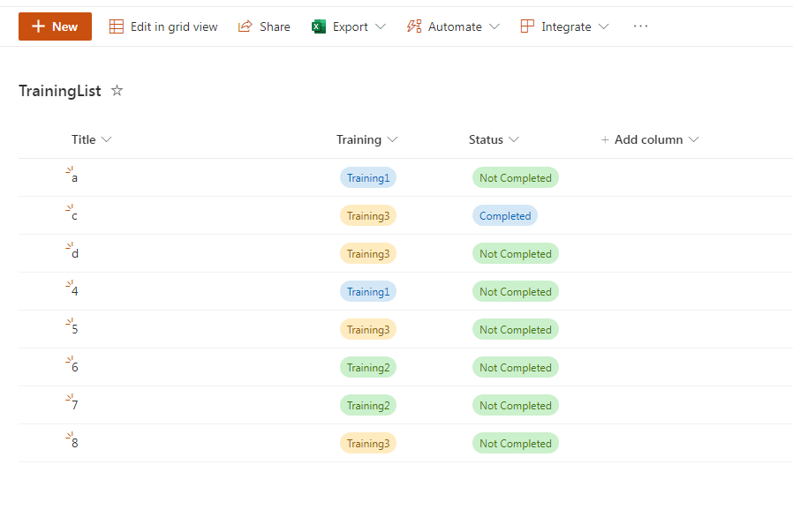
Task: Click the Share button
Action: click(x=264, y=26)
